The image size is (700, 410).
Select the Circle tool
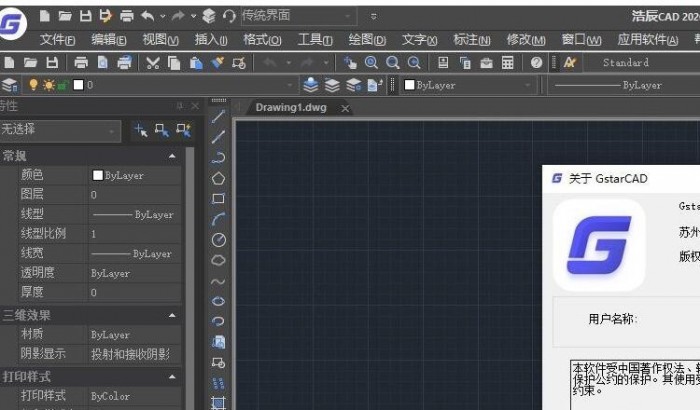pyautogui.click(x=218, y=240)
